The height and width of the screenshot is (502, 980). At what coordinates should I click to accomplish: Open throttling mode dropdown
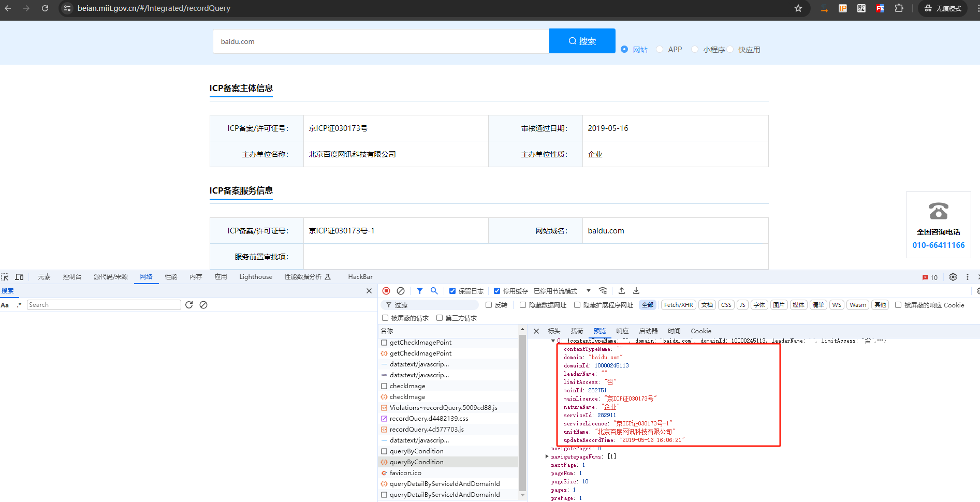[x=562, y=291]
